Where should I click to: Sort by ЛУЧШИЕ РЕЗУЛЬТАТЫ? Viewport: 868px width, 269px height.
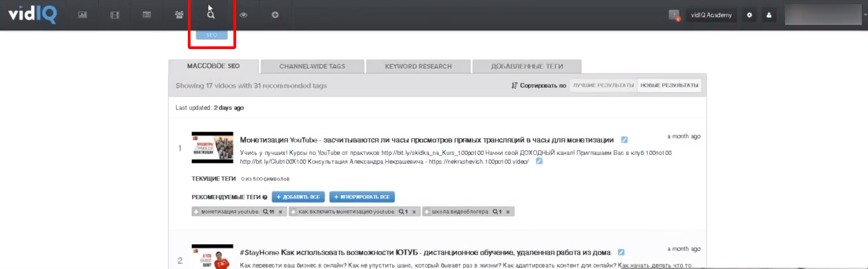(x=603, y=86)
